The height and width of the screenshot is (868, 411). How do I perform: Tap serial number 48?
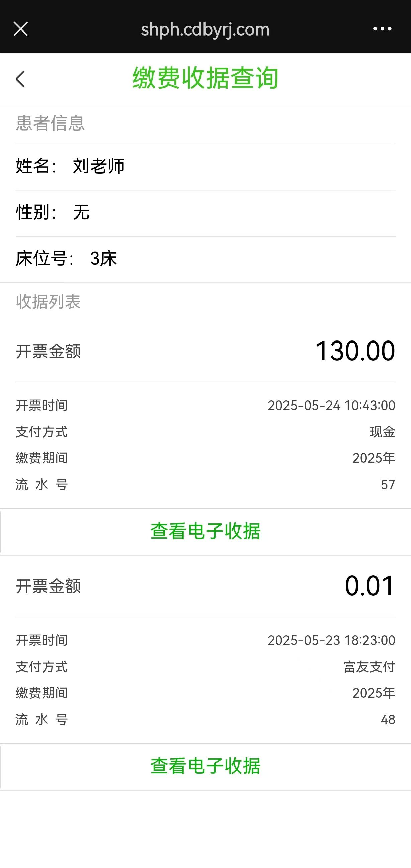388,720
